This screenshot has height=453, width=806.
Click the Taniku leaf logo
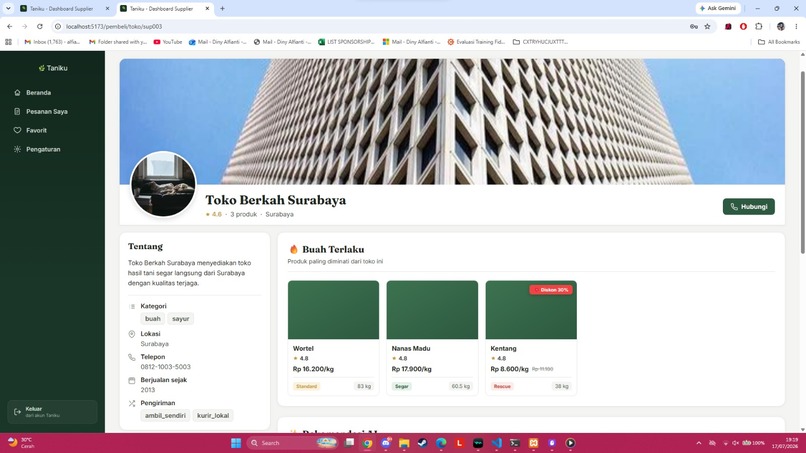click(42, 68)
